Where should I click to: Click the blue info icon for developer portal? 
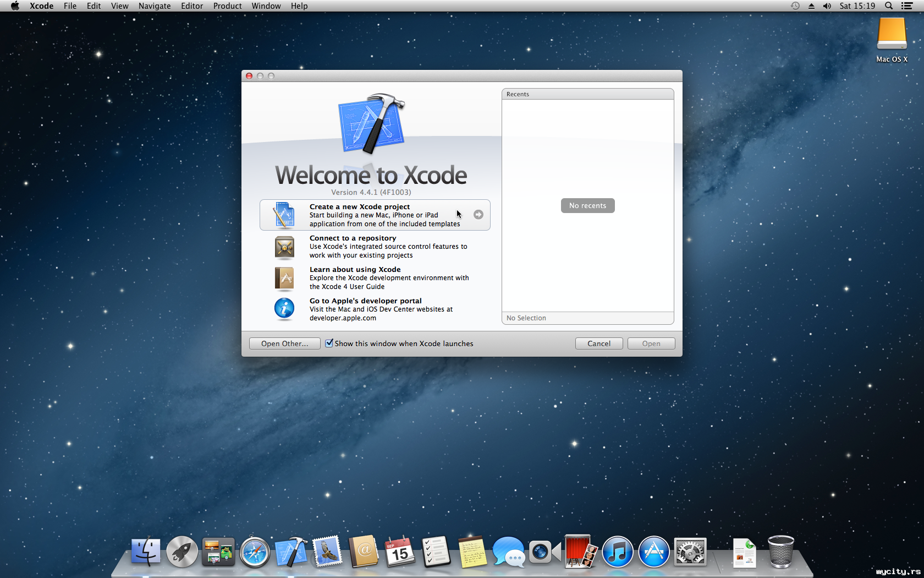click(284, 309)
